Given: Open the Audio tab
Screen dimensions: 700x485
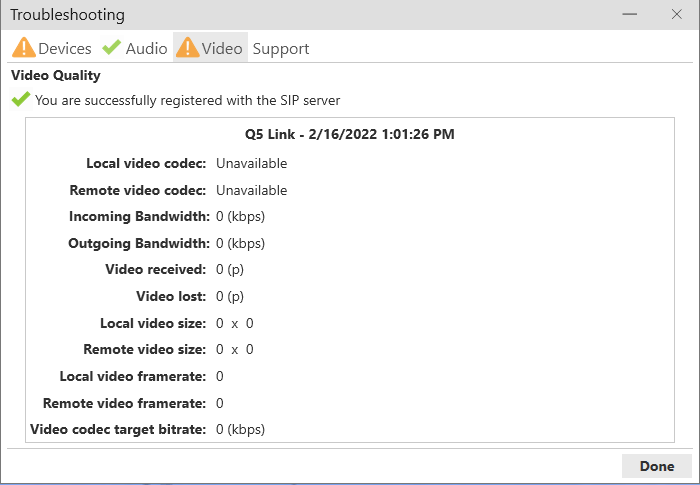Looking at the screenshot, I should tap(146, 48).
